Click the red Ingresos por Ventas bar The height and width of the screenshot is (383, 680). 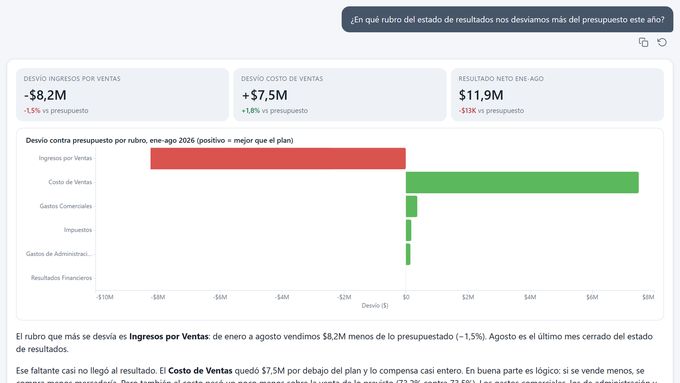278,158
